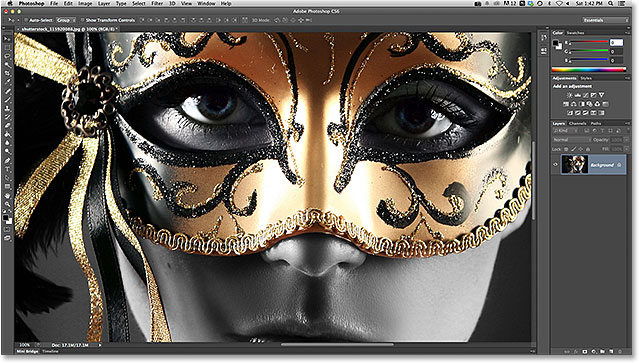Hide the Background layer with eye icon

tap(555, 164)
